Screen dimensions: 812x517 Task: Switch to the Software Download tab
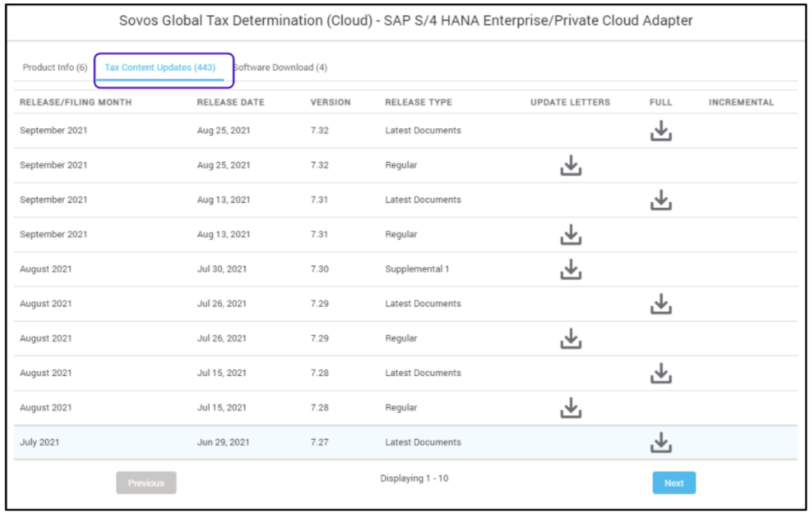[x=280, y=68]
